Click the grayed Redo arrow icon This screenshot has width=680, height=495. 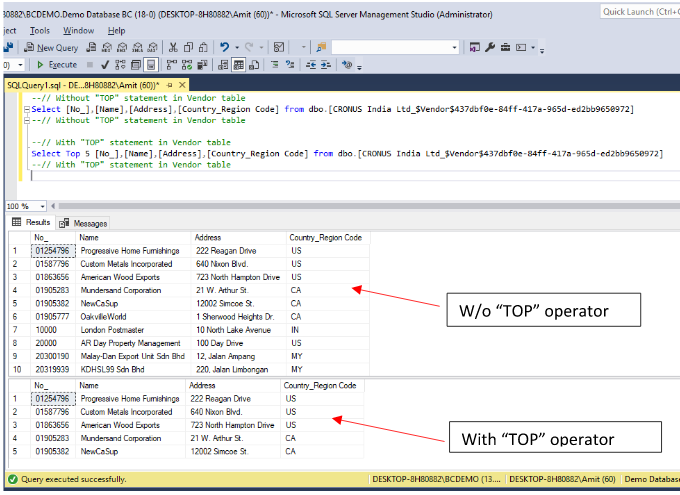(x=249, y=47)
